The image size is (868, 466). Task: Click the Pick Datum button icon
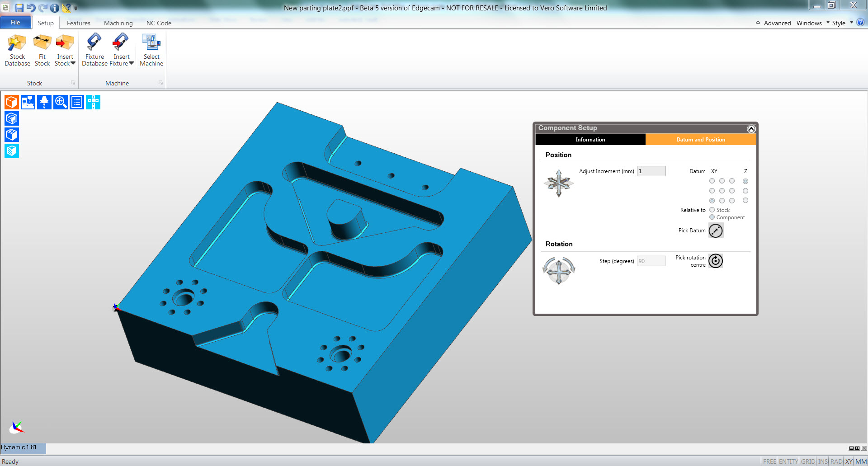click(716, 231)
